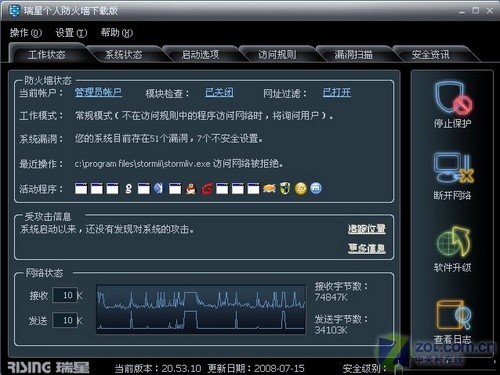Screen dimensions: 500x375
Task: Click the Stop Protection (停止保护) shield icon
Action: click(x=453, y=97)
